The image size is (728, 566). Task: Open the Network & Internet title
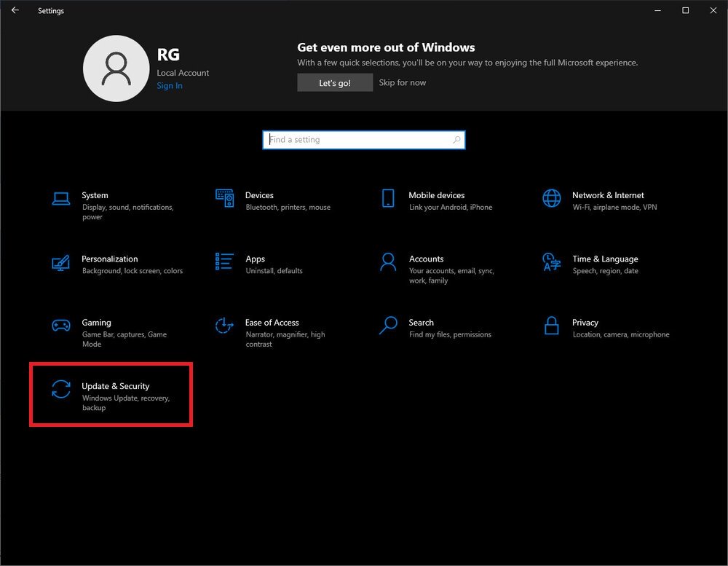[608, 195]
